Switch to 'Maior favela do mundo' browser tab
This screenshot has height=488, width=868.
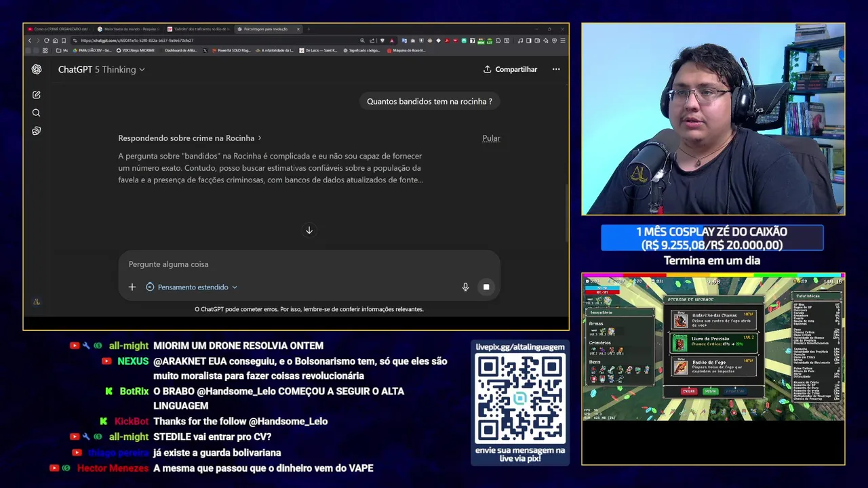point(127,29)
